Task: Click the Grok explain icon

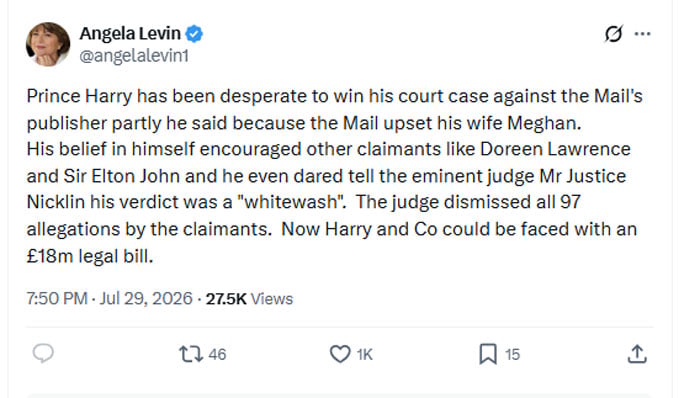Action: coord(613,33)
